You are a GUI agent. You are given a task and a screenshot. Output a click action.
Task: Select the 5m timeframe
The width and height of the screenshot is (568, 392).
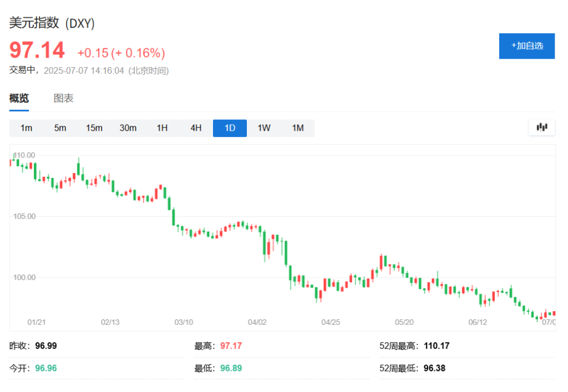60,128
